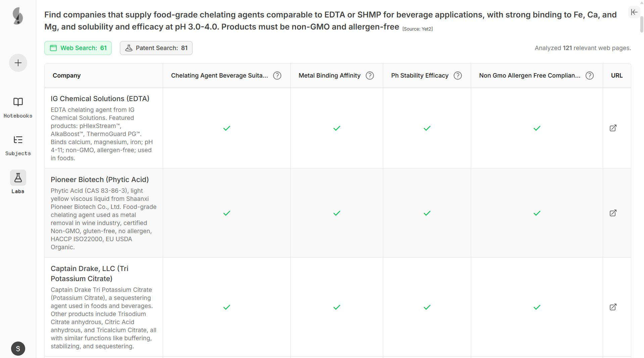Open external URL for Pioneer Biotech
Image resolution: width=644 pixels, height=358 pixels.
pos(613,213)
